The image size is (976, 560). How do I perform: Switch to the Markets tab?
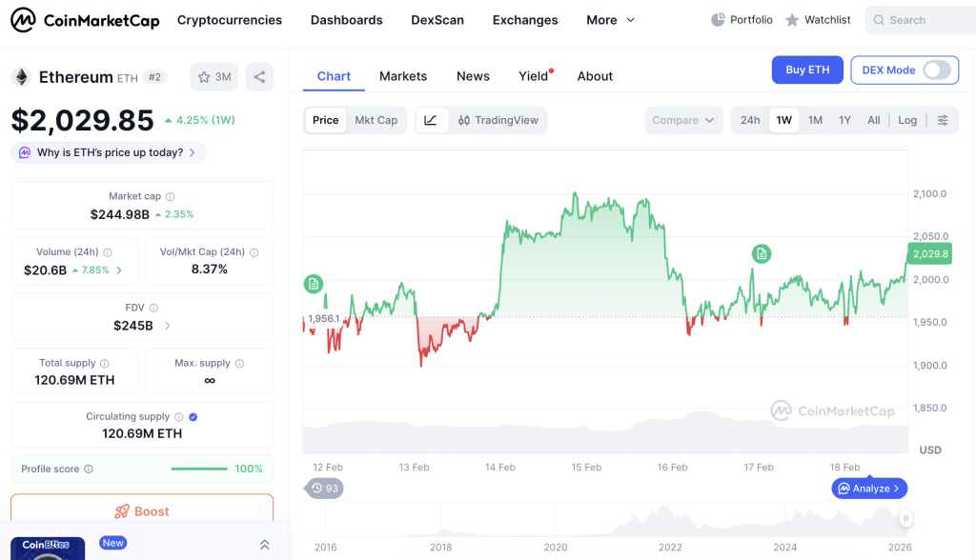[x=403, y=76]
